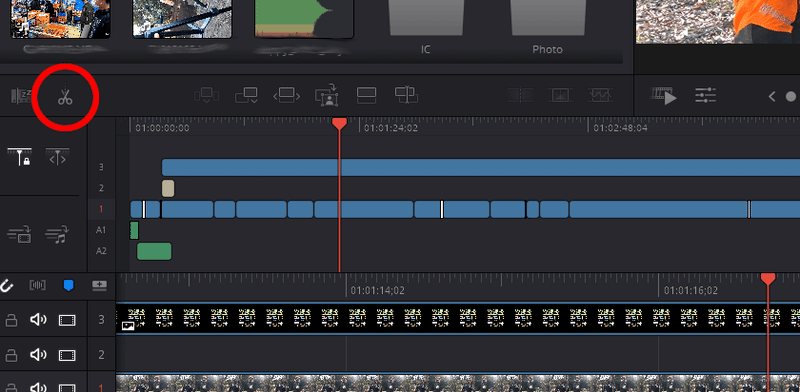Screen dimensions: 800x392
Task: Mute track 3 speaker icon
Action: tap(38, 320)
